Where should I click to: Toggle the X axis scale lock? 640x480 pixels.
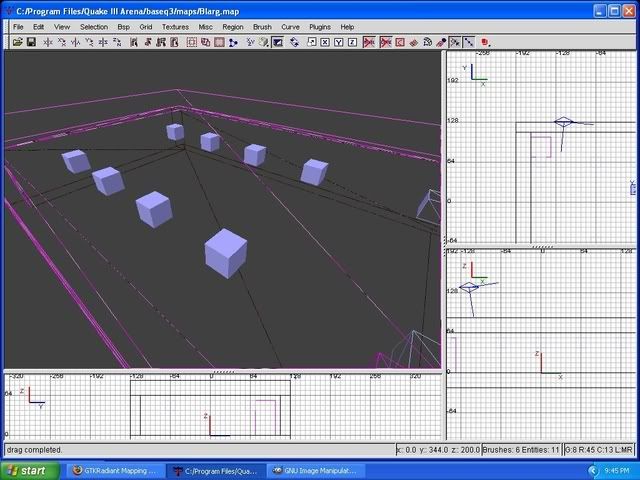coord(323,42)
